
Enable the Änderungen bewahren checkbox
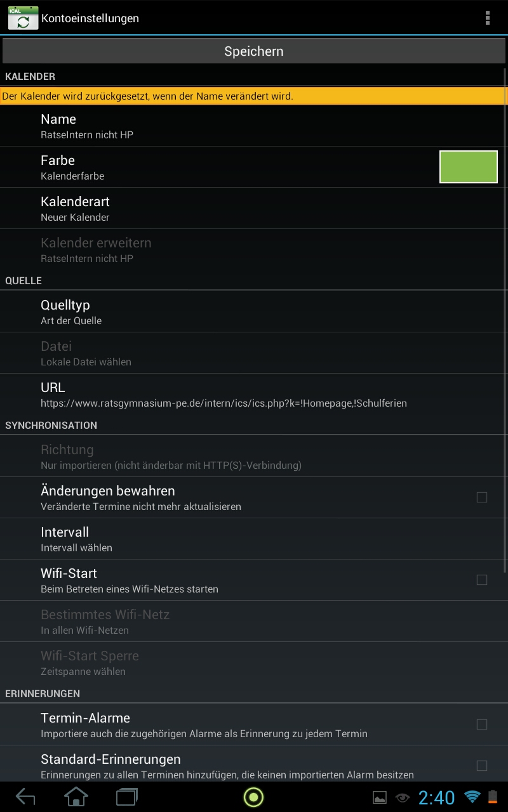pyautogui.click(x=482, y=497)
